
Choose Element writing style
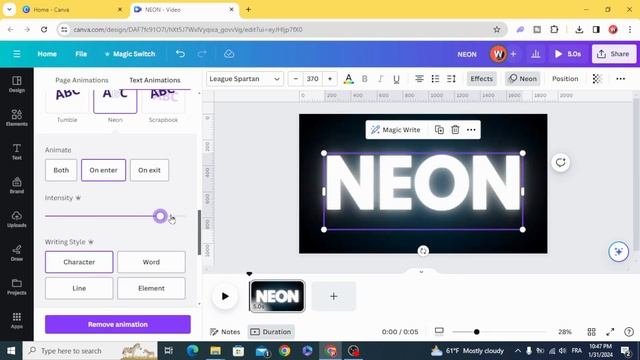[x=151, y=288]
